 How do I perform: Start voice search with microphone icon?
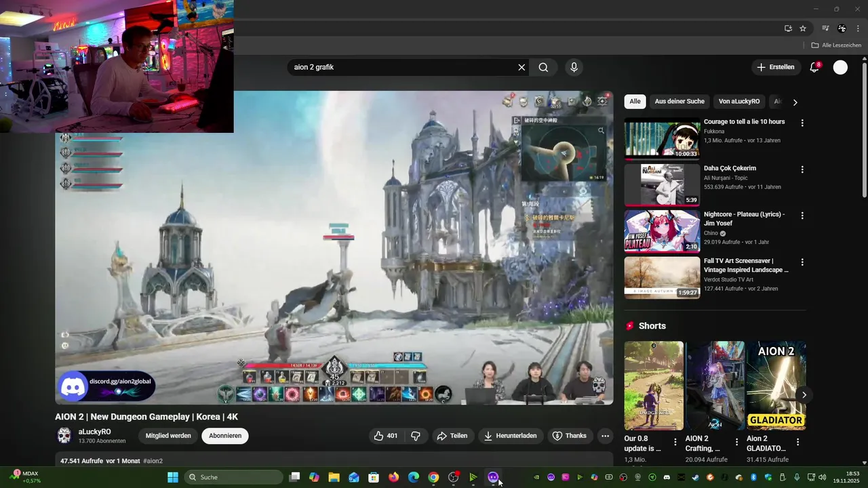click(x=574, y=67)
